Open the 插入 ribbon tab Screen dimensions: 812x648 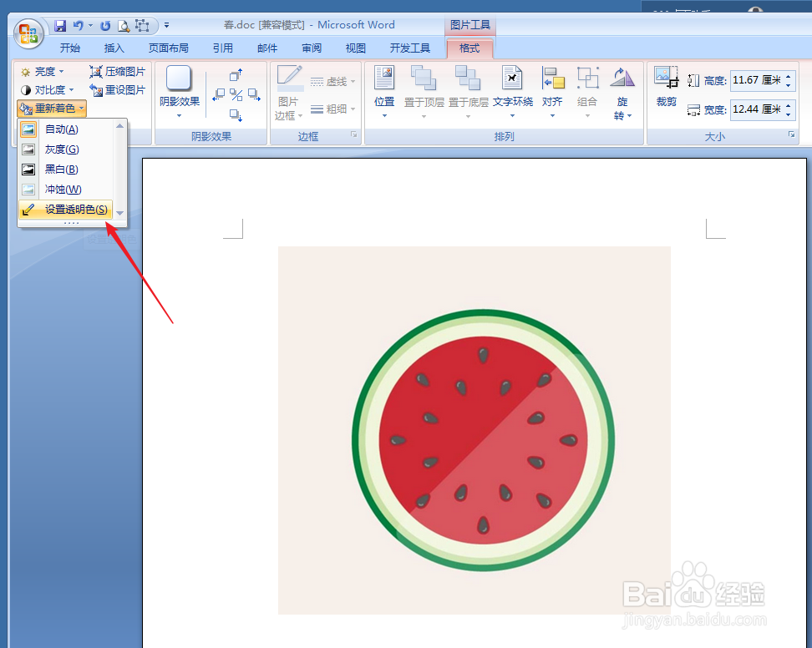(x=114, y=48)
